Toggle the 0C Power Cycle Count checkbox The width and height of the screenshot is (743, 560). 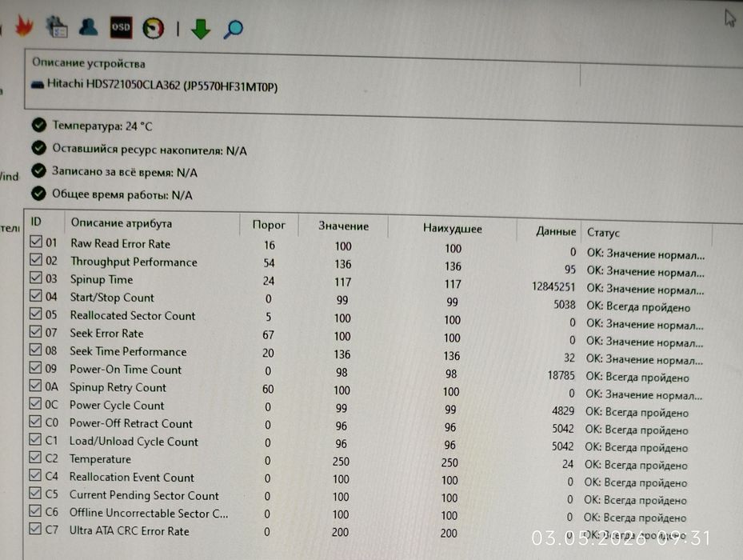click(x=35, y=403)
